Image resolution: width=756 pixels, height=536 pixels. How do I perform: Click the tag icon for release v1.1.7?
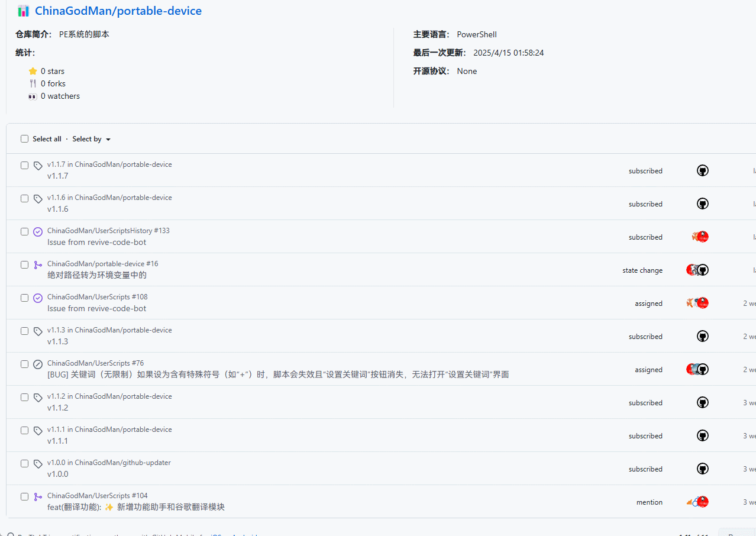point(38,166)
